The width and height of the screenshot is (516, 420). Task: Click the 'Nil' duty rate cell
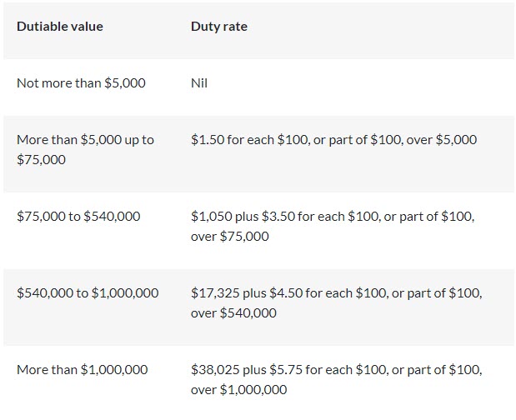click(198, 83)
